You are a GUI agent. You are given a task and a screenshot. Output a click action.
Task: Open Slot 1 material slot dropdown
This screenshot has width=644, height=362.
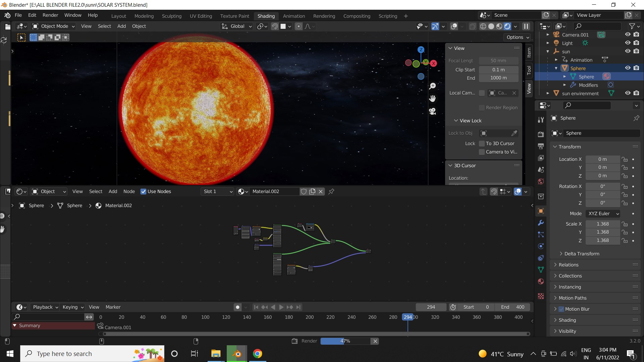click(217, 191)
